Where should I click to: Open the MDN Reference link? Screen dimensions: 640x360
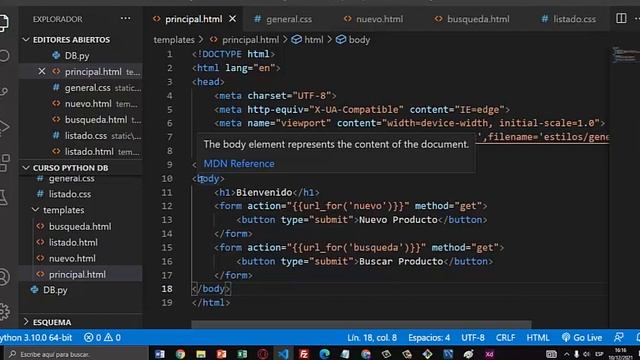click(239, 164)
